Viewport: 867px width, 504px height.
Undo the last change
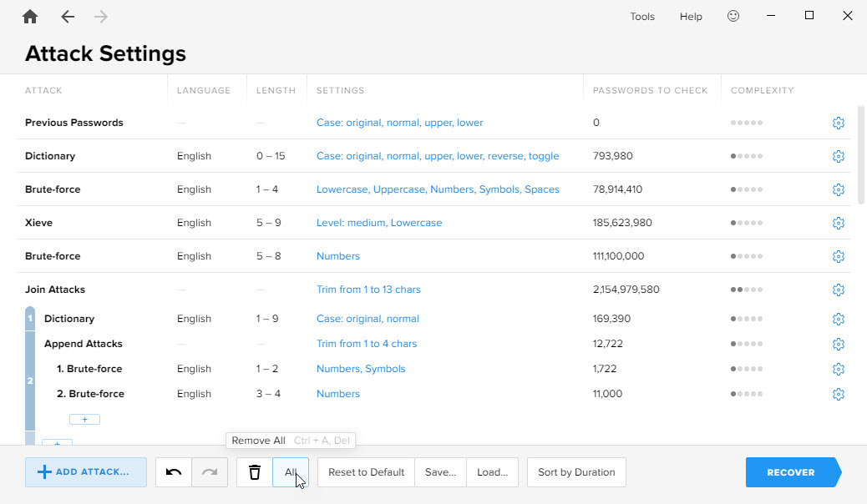pos(174,472)
